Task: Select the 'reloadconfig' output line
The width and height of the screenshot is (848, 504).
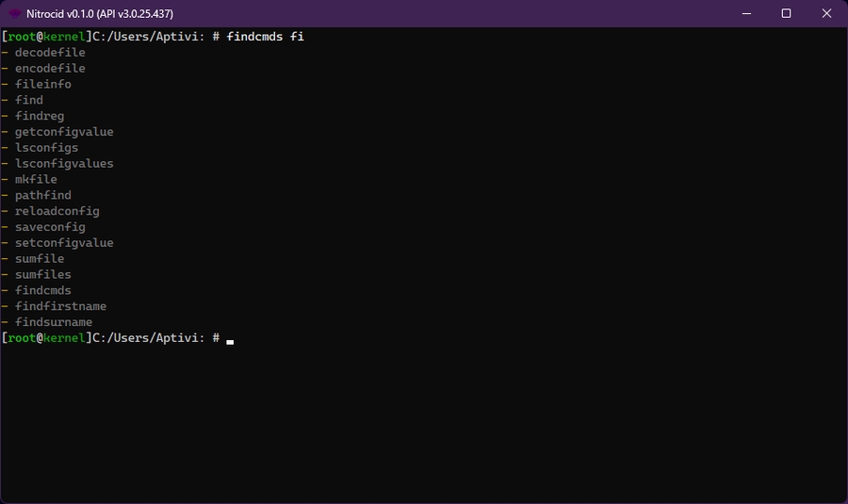Action: tap(57, 212)
